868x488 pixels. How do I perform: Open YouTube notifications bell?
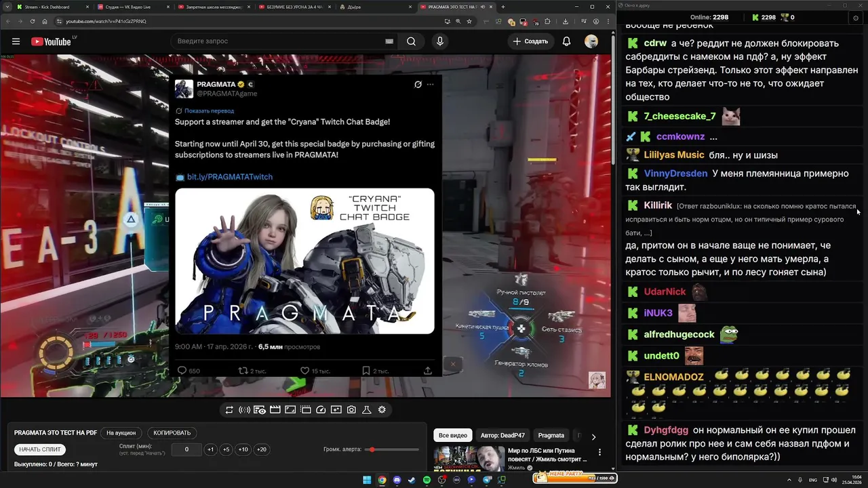(566, 41)
